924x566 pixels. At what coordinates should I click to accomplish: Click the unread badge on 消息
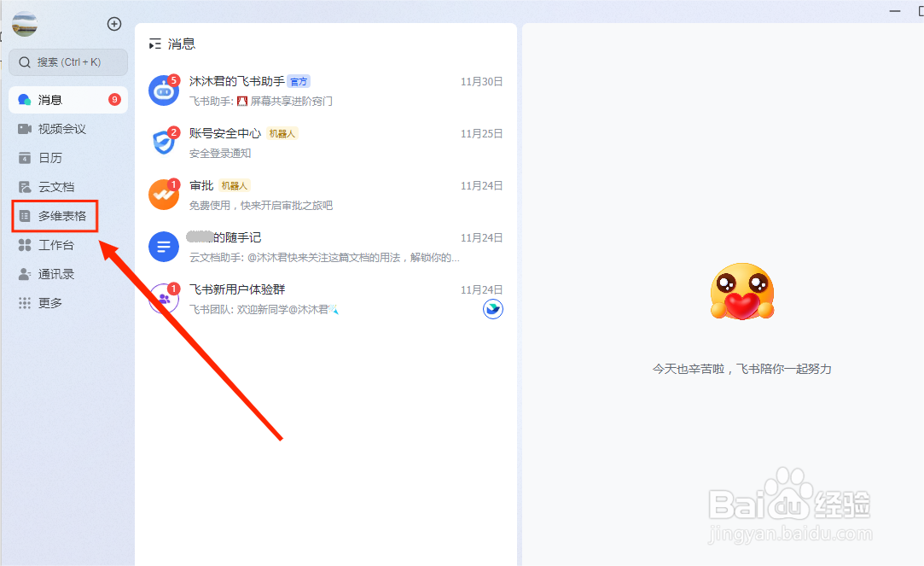(114, 99)
